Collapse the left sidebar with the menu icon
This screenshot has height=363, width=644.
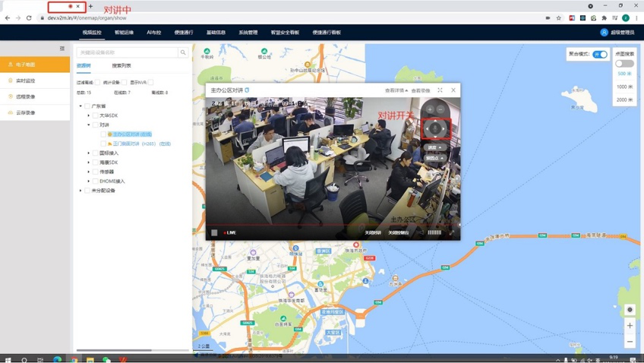(x=62, y=48)
